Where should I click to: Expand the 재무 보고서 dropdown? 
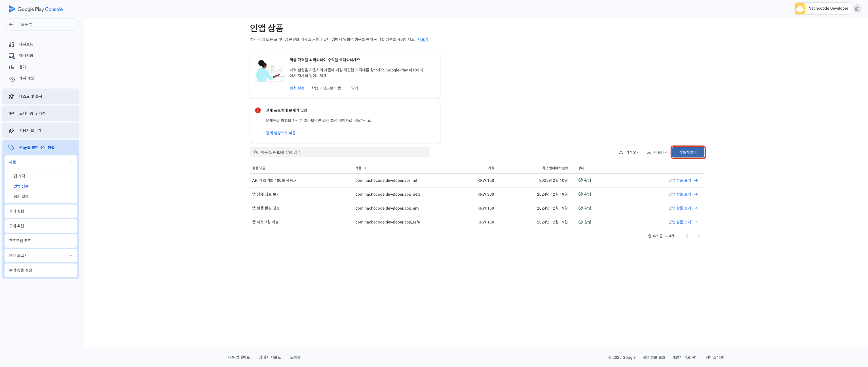point(71,256)
